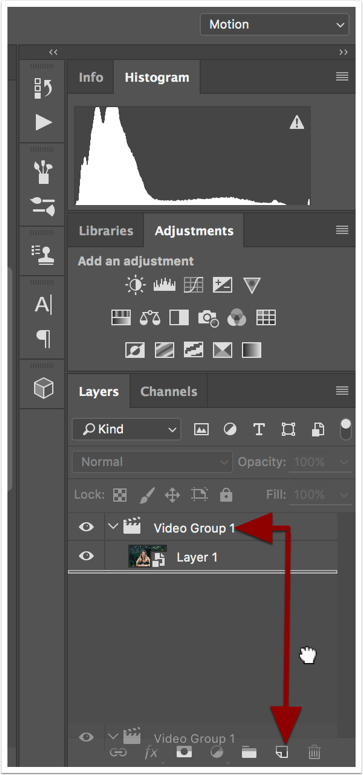Viewport: 363px width, 775px height.
Task: Hide the Video Group 1 layer
Action: [86, 527]
